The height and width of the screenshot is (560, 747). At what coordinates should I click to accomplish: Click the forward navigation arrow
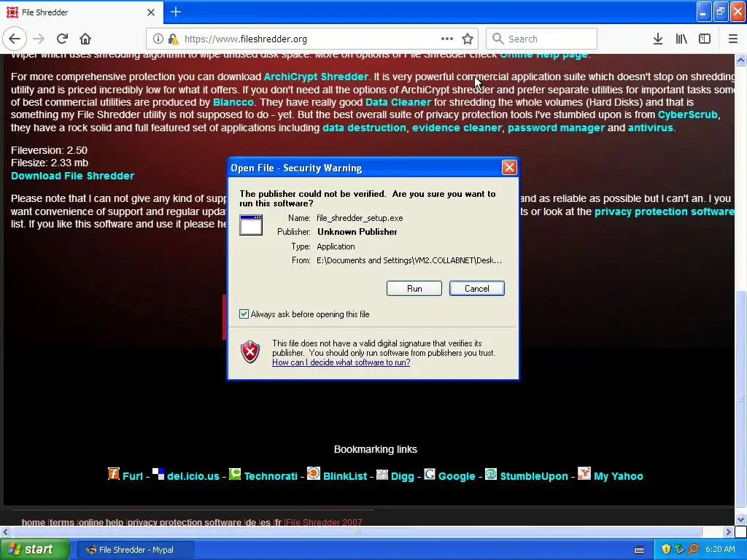[x=39, y=39]
